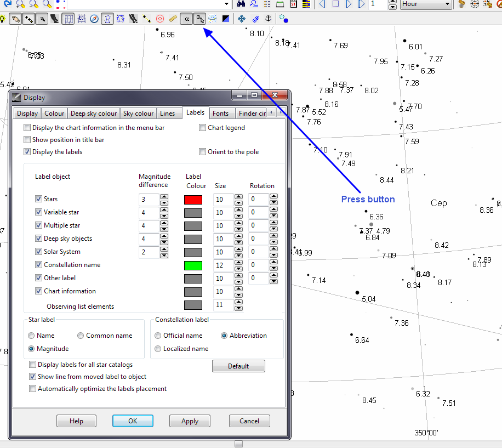502x448 pixels.
Task: Increase the Stars rotation value
Action: (x=273, y=196)
